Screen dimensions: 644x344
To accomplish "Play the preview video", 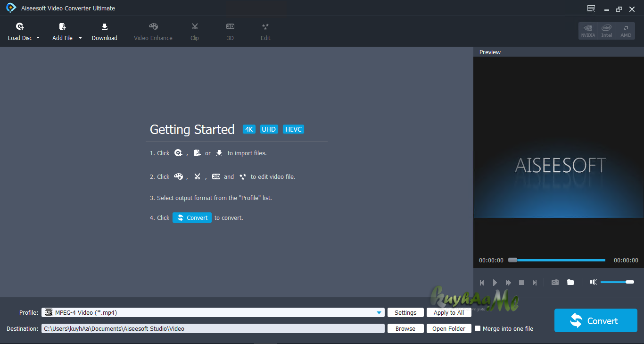I will coord(495,283).
